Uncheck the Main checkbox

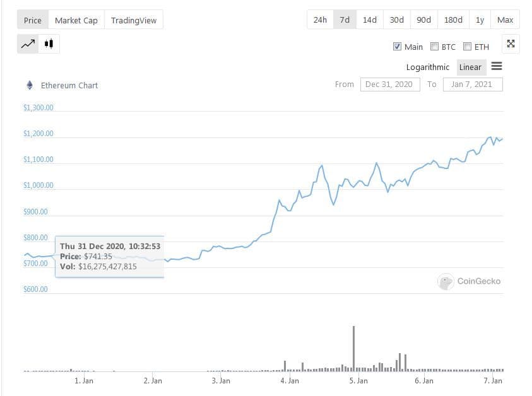tap(397, 47)
